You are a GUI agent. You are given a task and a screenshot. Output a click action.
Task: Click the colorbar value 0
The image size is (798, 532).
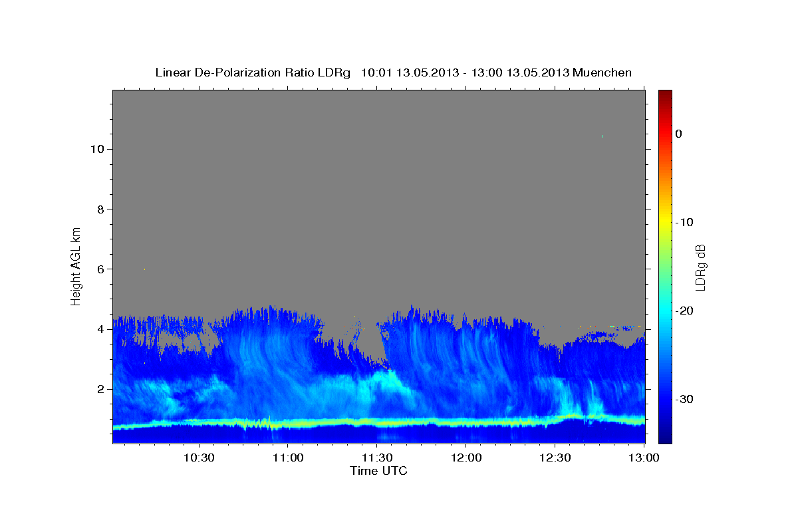(678, 134)
